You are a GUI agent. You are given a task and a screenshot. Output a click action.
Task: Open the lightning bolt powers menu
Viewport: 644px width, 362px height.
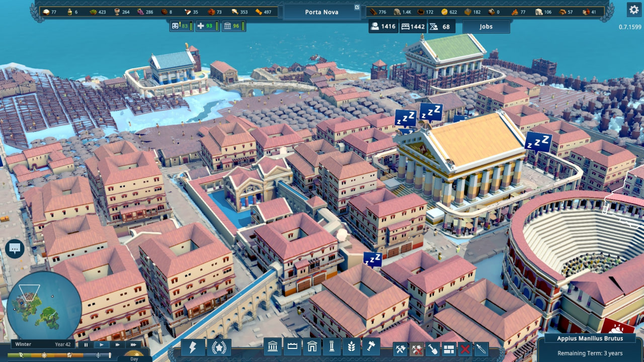point(193,348)
